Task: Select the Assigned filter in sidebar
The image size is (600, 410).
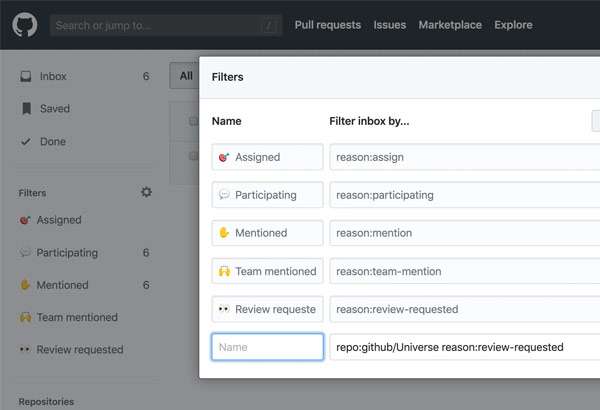Action: 58,220
